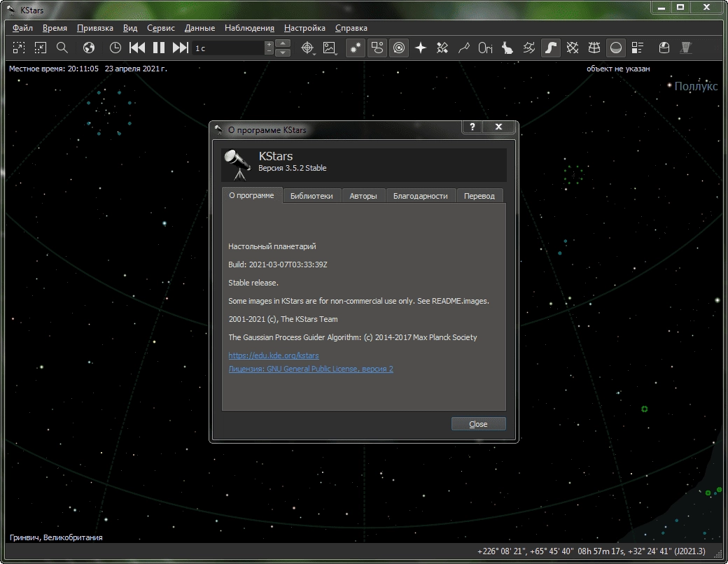Switch to the Благодарности tab
Viewport: 728px width, 564px height.
(x=420, y=196)
